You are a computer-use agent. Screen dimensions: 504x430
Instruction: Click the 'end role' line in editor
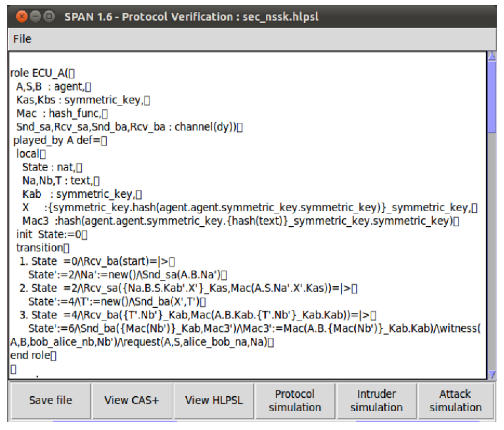30,355
